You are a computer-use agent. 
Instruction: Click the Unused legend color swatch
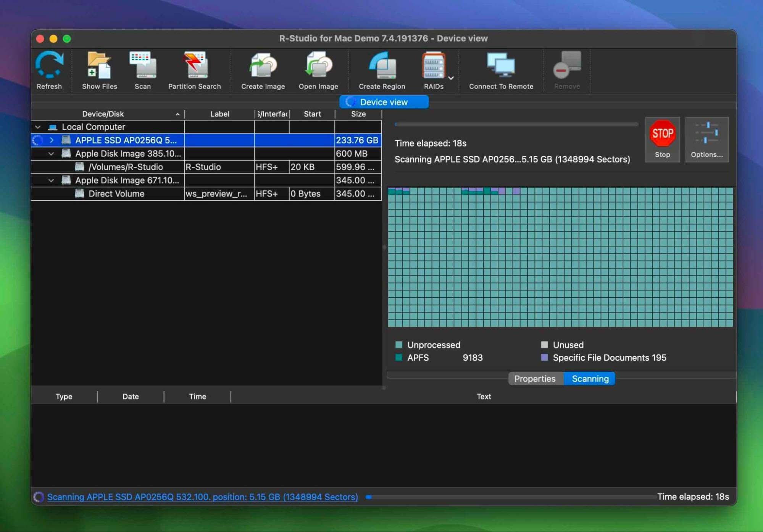pos(545,345)
